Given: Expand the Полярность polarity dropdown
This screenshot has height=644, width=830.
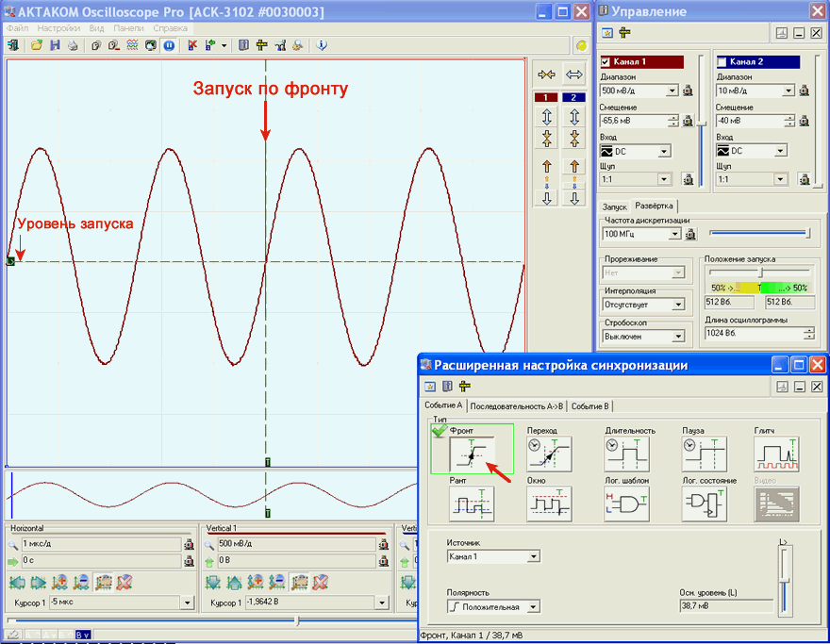Looking at the screenshot, I should (534, 606).
